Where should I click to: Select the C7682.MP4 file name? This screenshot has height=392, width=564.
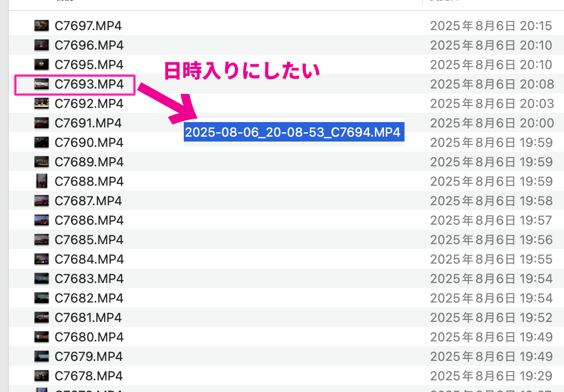click(89, 298)
